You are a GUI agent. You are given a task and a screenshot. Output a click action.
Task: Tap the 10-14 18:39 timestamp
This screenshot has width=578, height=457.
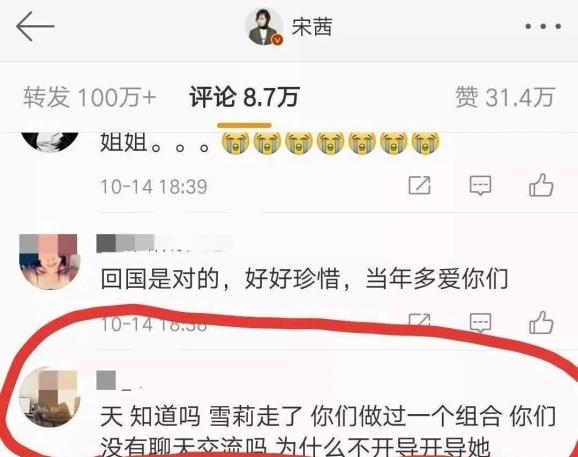(x=154, y=186)
